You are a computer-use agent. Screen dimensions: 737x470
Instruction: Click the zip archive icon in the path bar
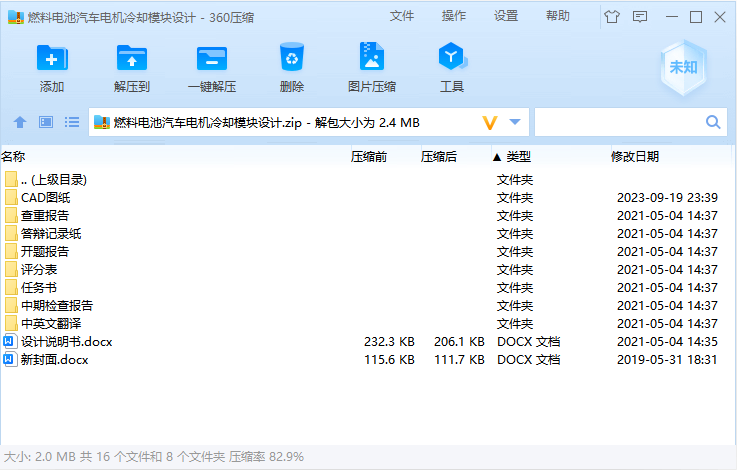[x=102, y=123]
